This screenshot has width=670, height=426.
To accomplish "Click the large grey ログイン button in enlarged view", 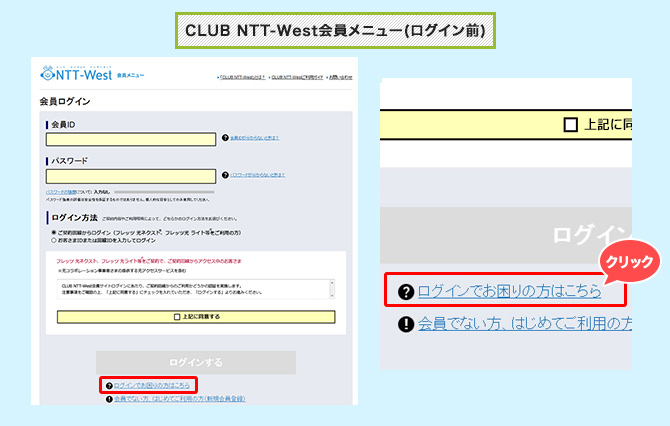I will tap(506, 235).
